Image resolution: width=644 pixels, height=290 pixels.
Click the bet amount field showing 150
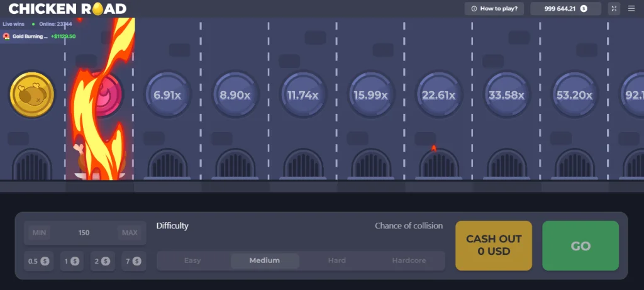[x=84, y=233]
